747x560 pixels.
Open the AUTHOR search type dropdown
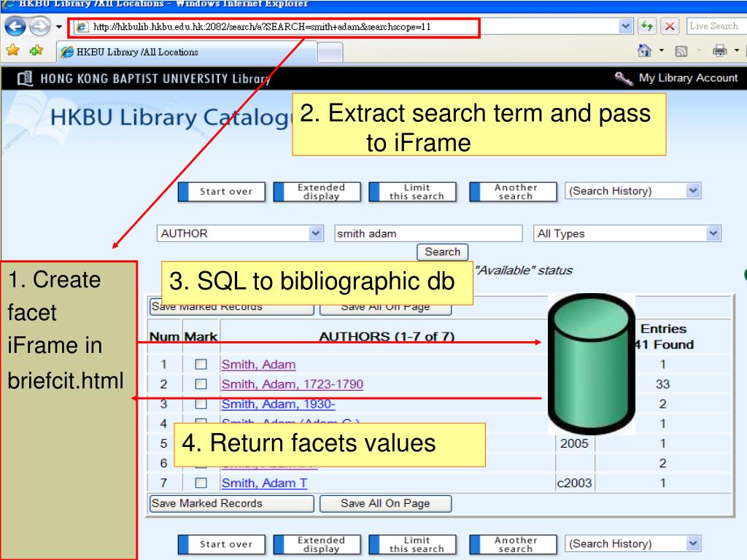click(x=240, y=233)
